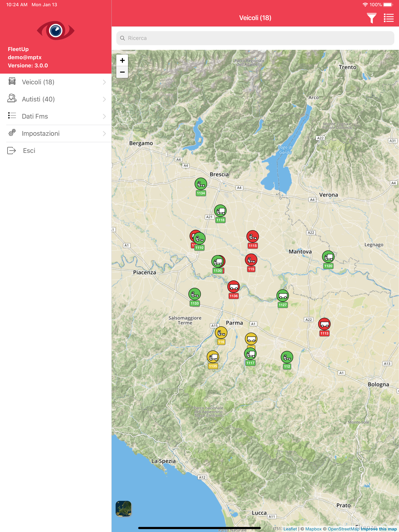Select green vehicle marker 1118
This screenshot has width=399, height=532.
click(220, 211)
